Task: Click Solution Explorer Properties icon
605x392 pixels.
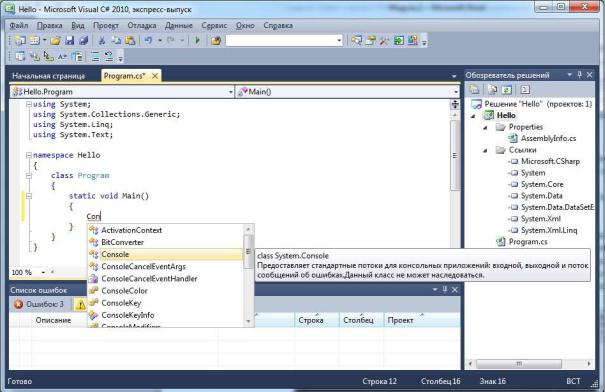Action: point(475,90)
